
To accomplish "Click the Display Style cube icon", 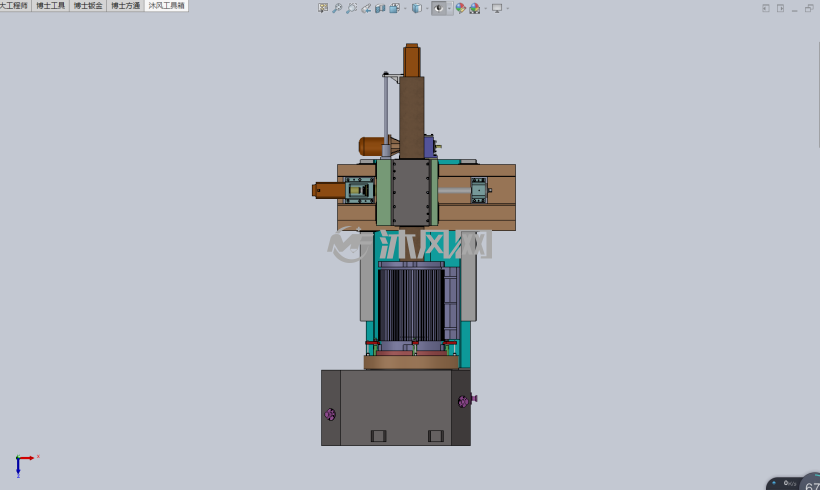I will (x=417, y=8).
